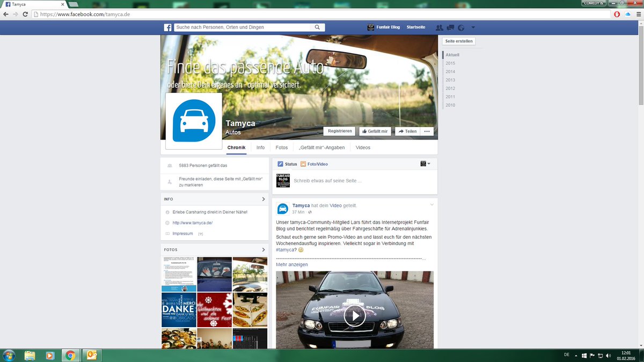The width and height of the screenshot is (644, 362).
Task: Open notifications globe icon
Action: pos(460,27)
